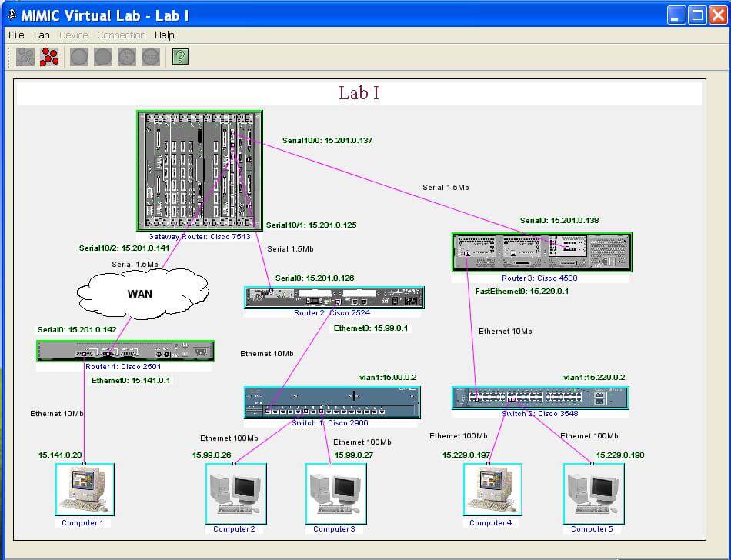Click the Ethernet0: 15.99.0.1 interface label

coord(372,327)
